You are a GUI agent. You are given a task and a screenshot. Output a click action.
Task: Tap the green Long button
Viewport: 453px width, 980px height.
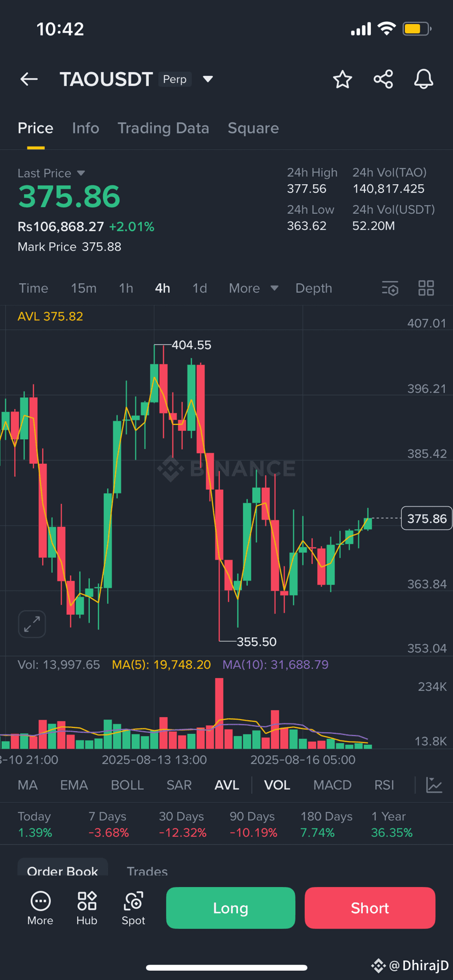[231, 908]
